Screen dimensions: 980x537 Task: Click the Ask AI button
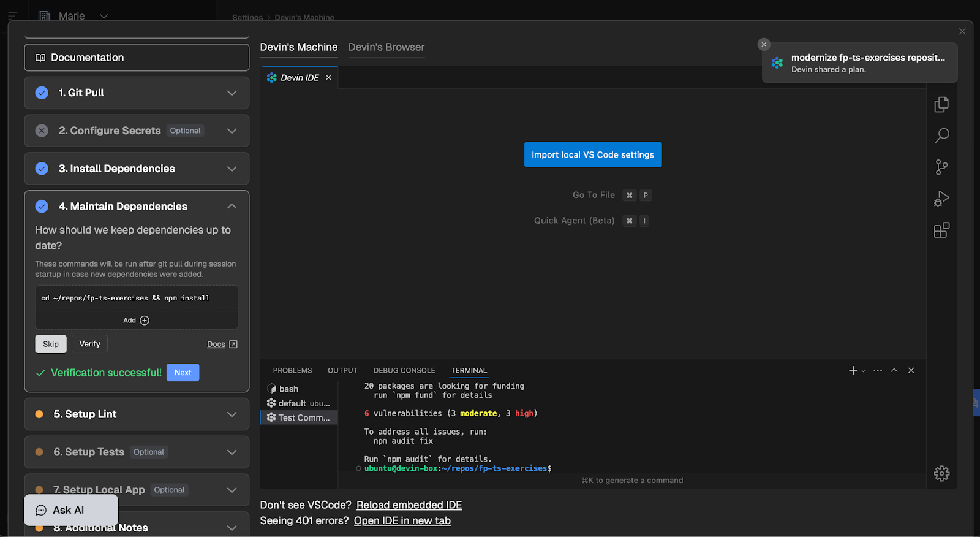pyautogui.click(x=71, y=510)
